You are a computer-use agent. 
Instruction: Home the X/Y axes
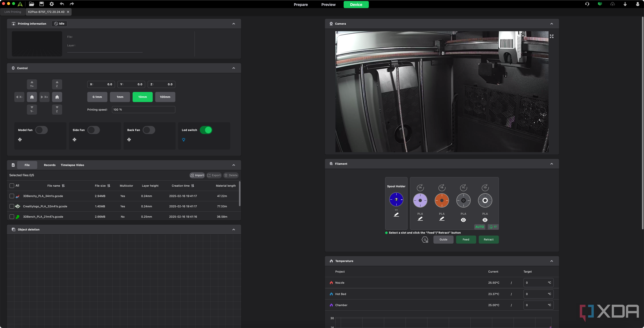coord(32,97)
